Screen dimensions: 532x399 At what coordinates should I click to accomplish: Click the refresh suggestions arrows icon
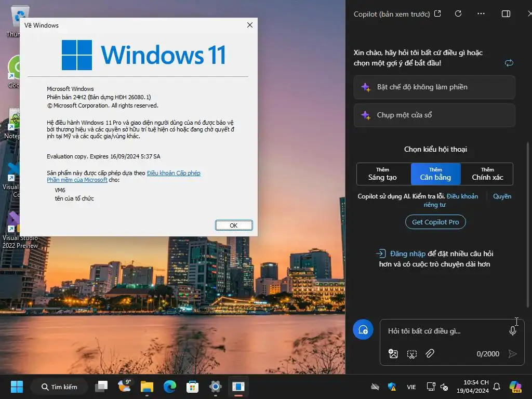tap(509, 63)
